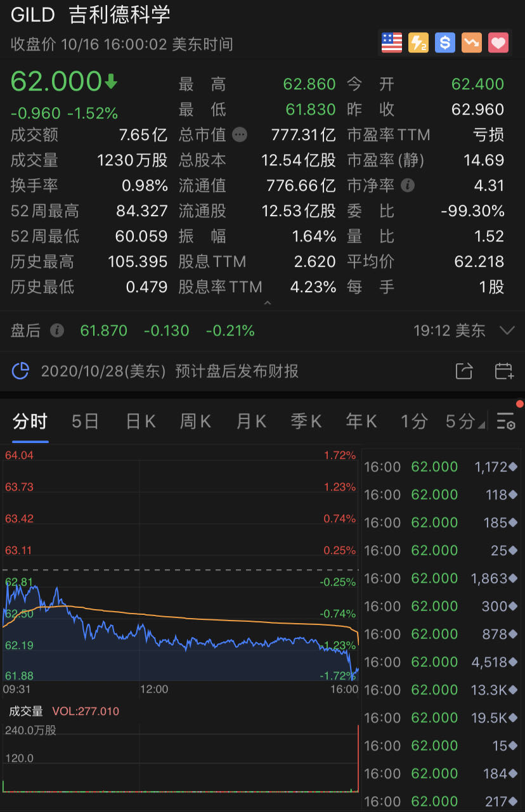Image resolution: width=525 pixels, height=812 pixels.
Task: Tap the 历史最高 value 105.395
Action: (138, 262)
